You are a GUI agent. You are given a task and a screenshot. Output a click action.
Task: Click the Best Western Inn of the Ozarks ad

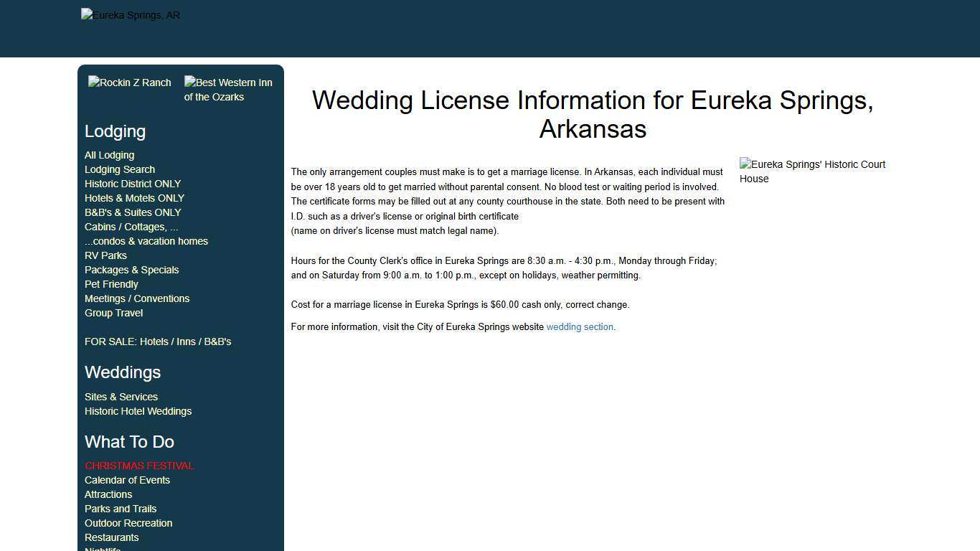point(228,90)
